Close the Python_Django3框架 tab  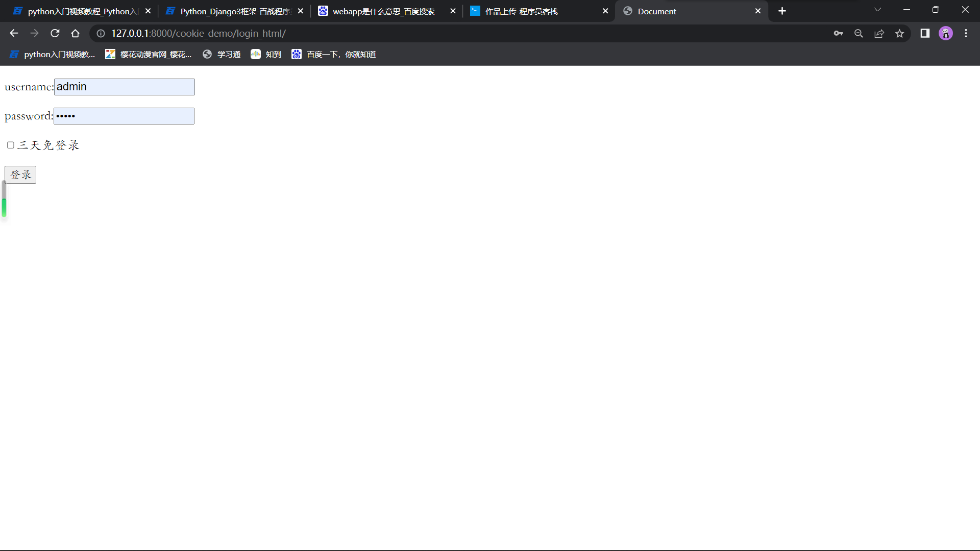[x=300, y=11]
